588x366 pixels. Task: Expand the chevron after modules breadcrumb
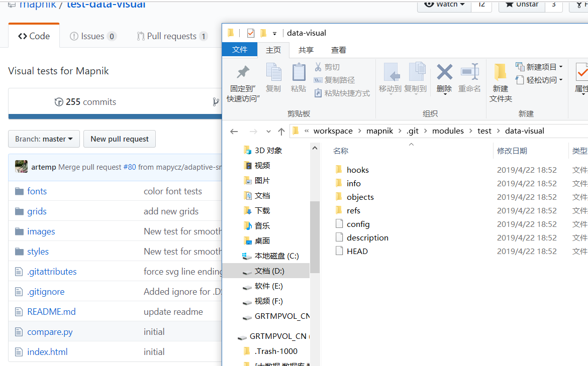pyautogui.click(x=470, y=131)
